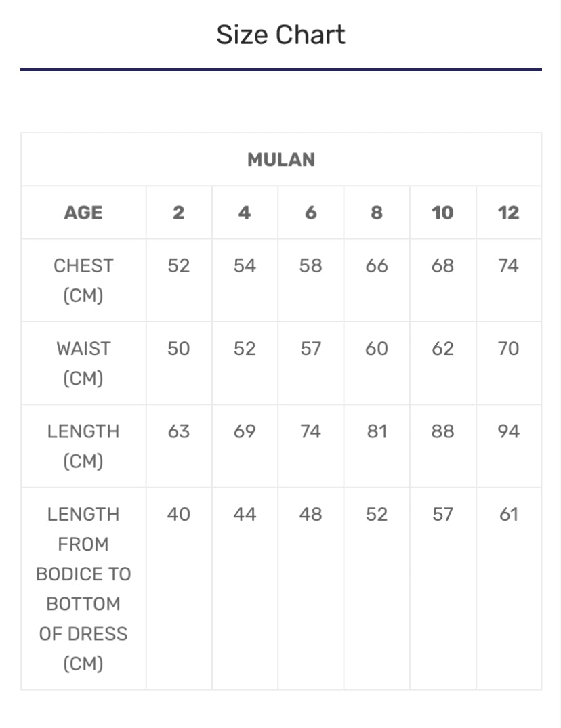This screenshot has height=728, width=561.
Task: Click the Length From Bodice row label
Action: point(83,588)
